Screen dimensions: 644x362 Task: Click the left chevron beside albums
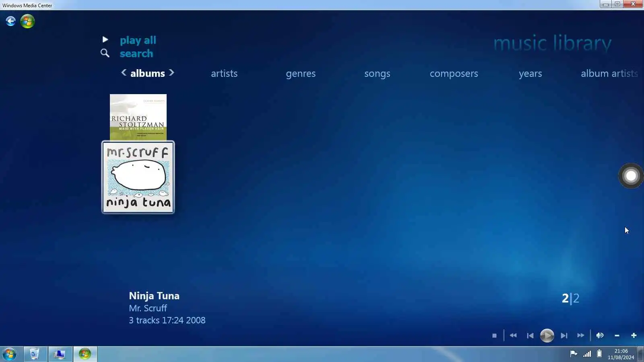click(124, 72)
